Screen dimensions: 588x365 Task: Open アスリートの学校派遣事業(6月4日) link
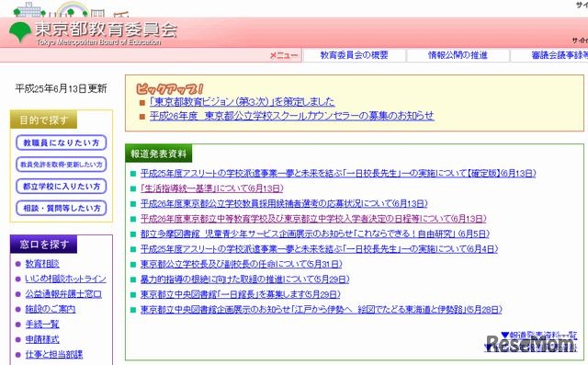pyautogui.click(x=319, y=249)
